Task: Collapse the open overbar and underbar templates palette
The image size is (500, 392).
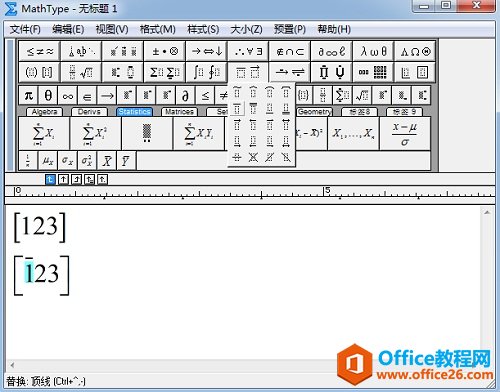Action: [x=248, y=72]
